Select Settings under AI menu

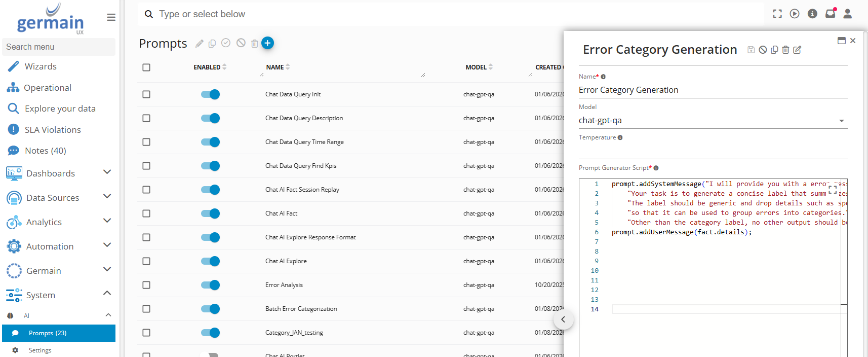point(40,350)
